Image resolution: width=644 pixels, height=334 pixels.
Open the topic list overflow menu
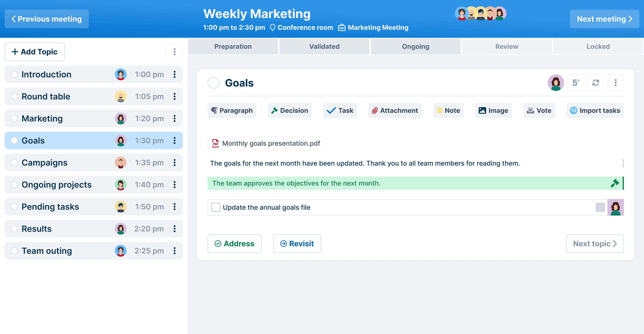[x=175, y=52]
